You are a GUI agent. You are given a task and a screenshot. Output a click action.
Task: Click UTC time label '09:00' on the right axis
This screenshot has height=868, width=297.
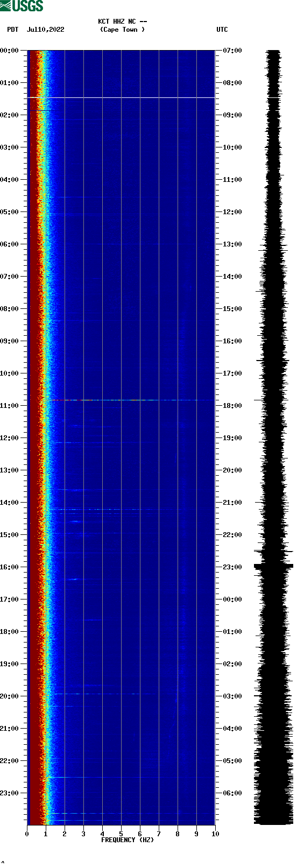pos(232,115)
